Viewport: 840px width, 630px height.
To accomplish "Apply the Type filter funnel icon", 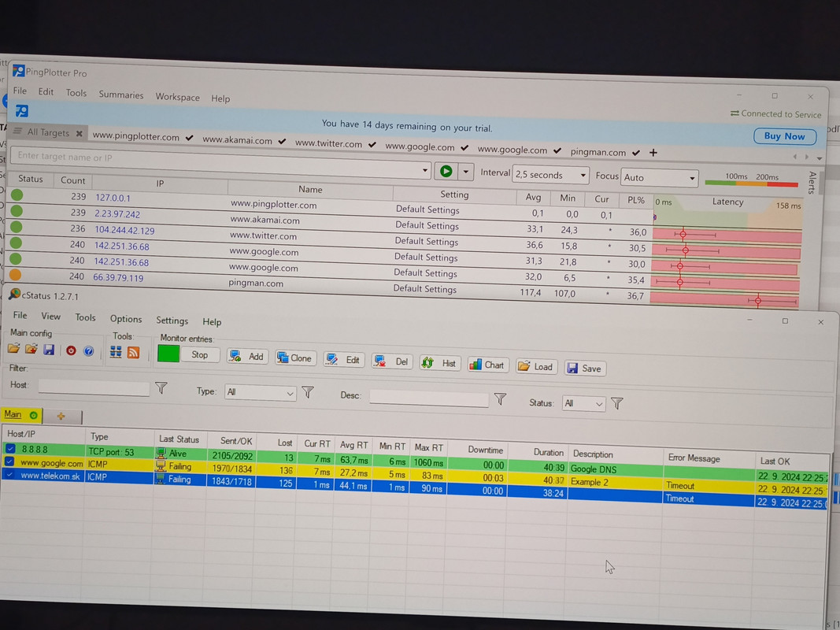I will 308,393.
